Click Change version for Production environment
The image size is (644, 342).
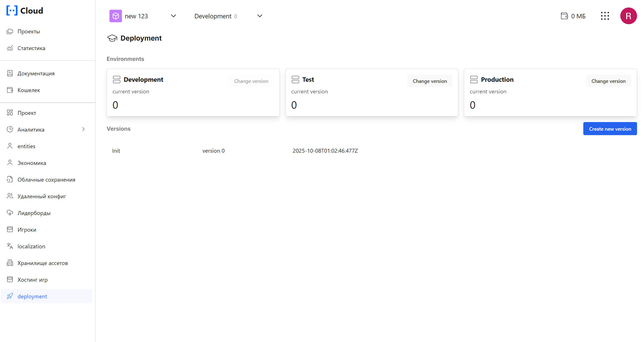[x=608, y=81]
